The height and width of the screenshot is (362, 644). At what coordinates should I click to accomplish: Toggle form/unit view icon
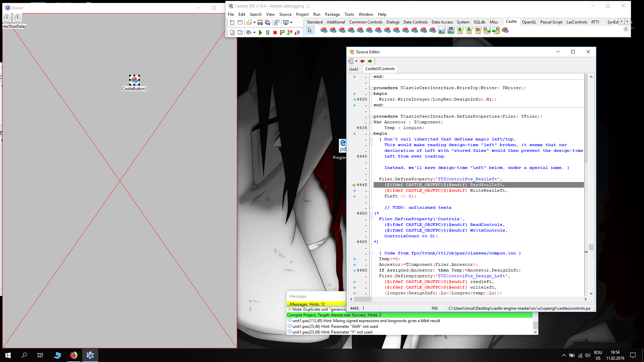[276, 22]
